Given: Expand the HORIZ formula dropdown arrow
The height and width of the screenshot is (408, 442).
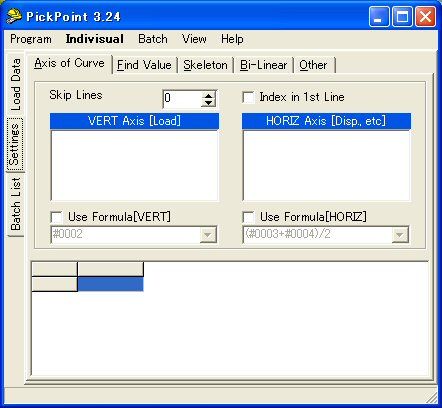Looking at the screenshot, I should click(x=400, y=234).
